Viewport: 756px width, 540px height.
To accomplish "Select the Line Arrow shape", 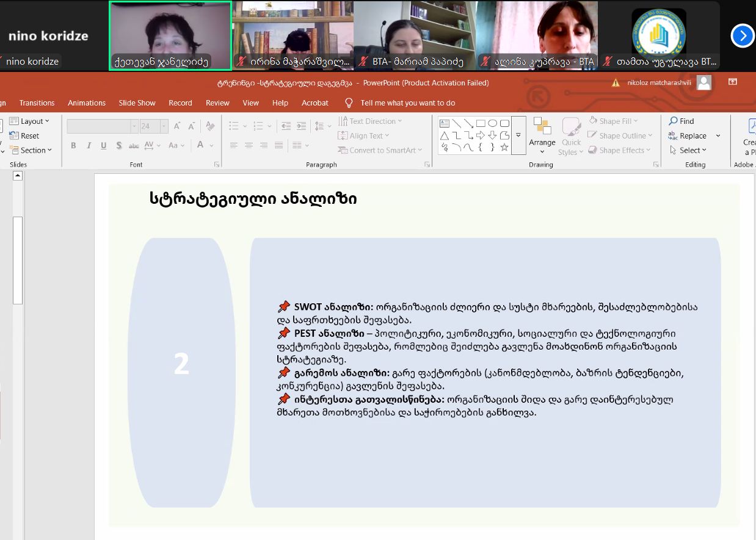I will pyautogui.click(x=468, y=123).
